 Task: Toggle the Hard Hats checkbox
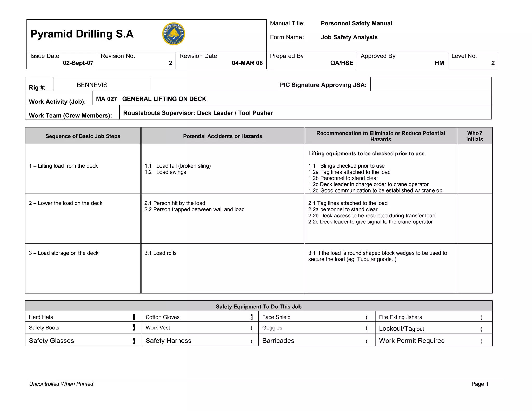click(x=134, y=317)
